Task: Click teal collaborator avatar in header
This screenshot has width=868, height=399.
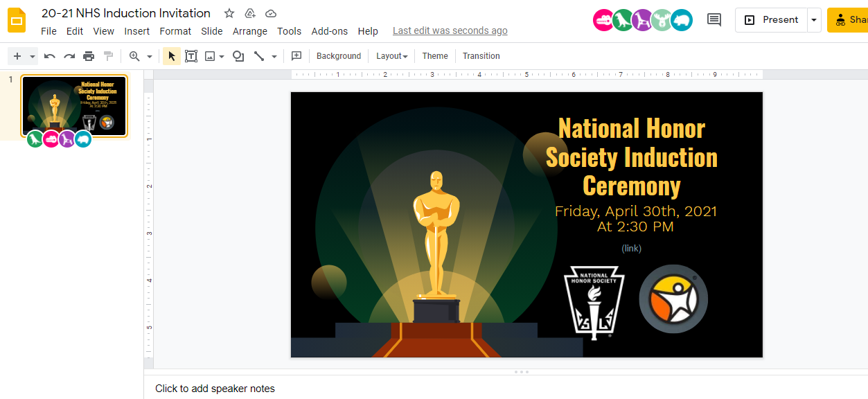Action: click(682, 20)
